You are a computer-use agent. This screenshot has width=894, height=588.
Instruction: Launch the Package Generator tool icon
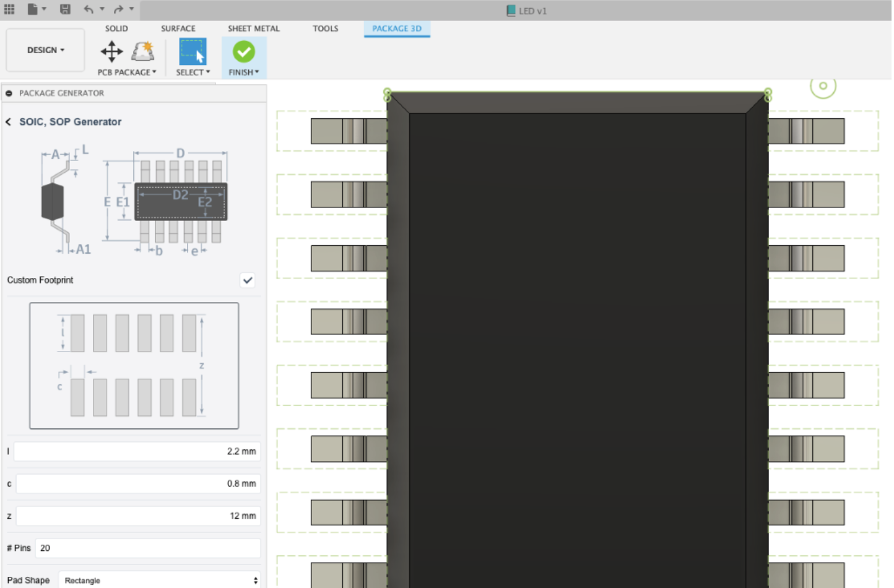(x=143, y=51)
